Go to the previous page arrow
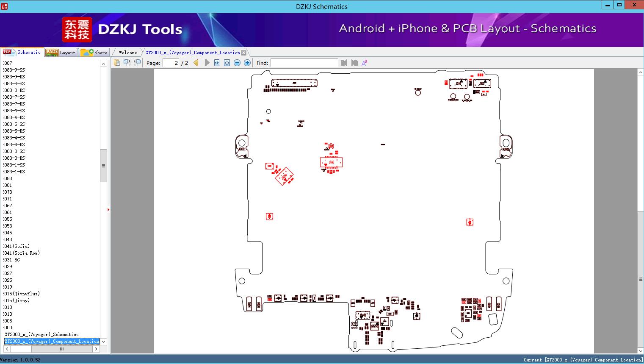 [x=196, y=63]
